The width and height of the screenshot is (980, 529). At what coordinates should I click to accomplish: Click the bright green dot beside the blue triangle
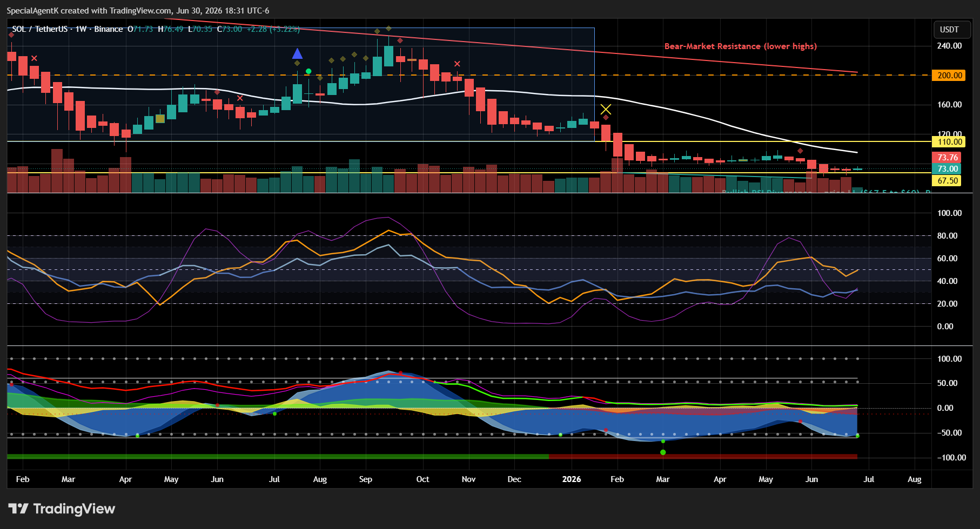coord(308,71)
